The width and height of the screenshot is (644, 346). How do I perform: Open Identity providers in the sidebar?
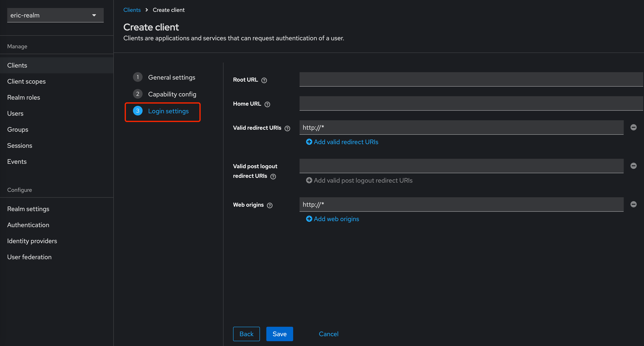pyautogui.click(x=57, y=241)
